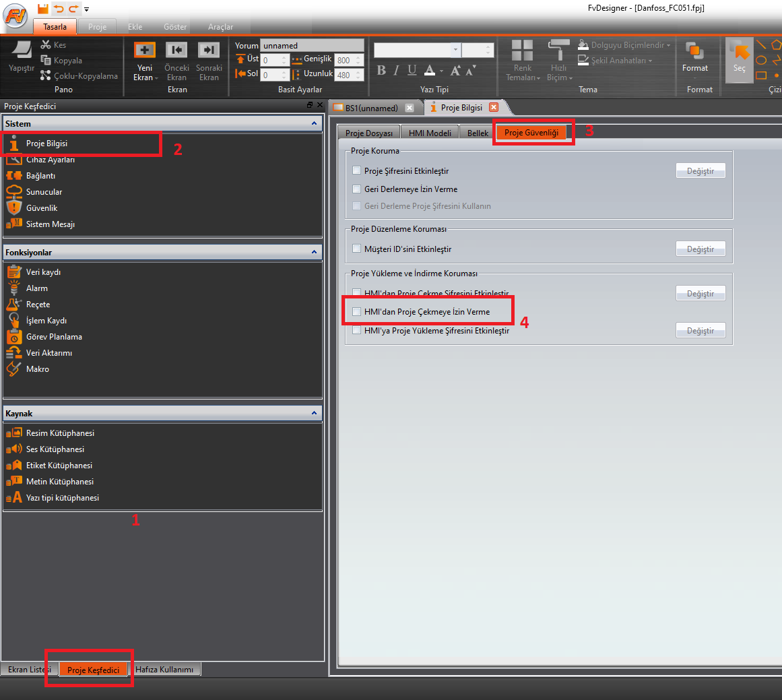Click Değiştir next to Müşteri ID

(700, 249)
